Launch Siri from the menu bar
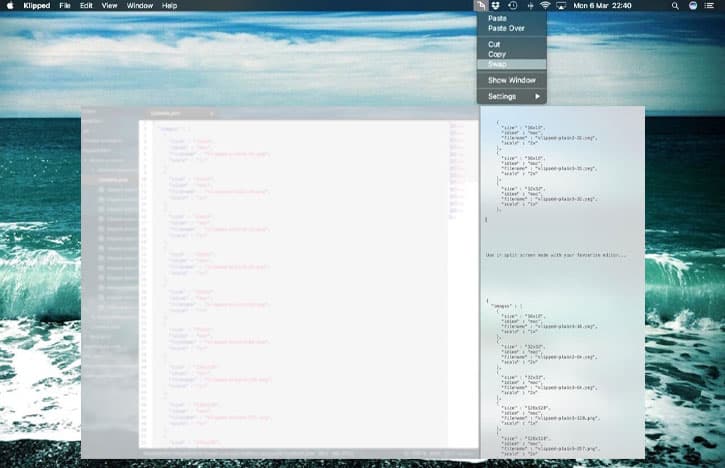The image size is (725, 468). click(x=692, y=6)
